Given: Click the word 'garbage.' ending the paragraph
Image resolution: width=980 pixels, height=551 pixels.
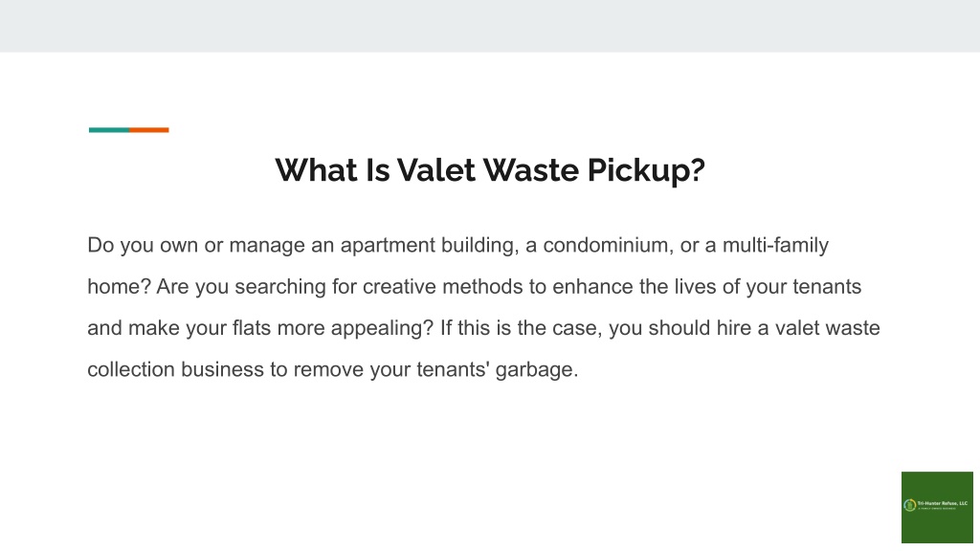Looking at the screenshot, I should point(537,370).
